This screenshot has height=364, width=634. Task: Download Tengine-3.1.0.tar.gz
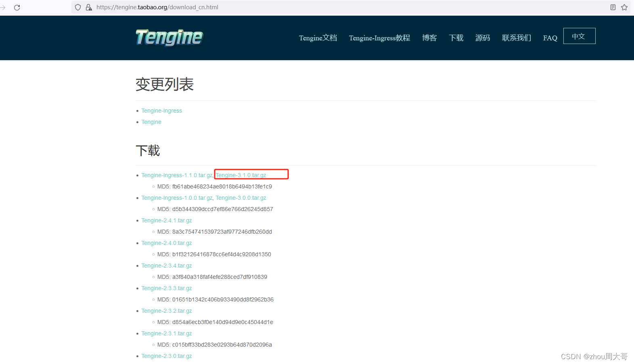(241, 175)
